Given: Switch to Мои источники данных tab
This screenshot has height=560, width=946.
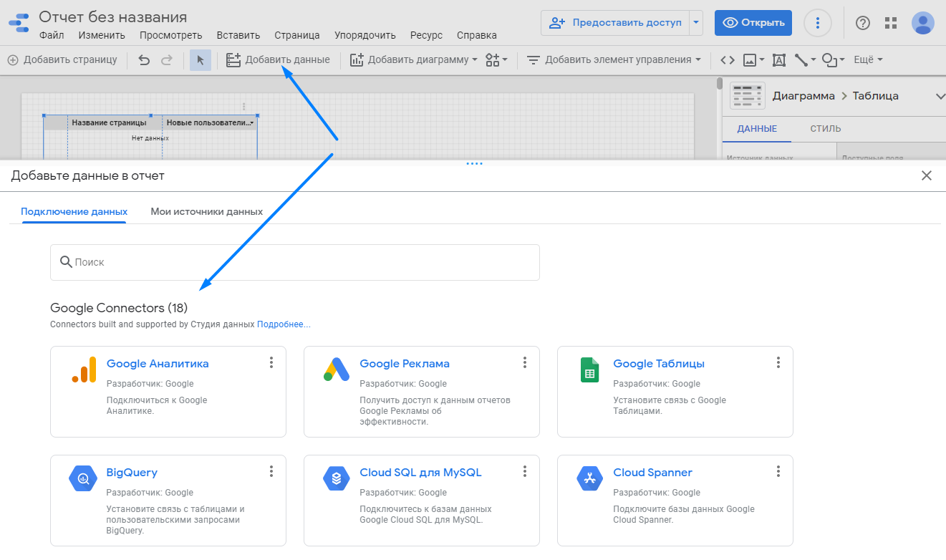Looking at the screenshot, I should 206,212.
